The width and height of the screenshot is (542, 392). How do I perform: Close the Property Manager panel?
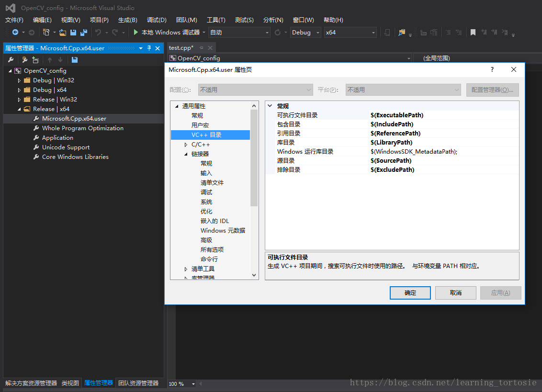pos(158,48)
